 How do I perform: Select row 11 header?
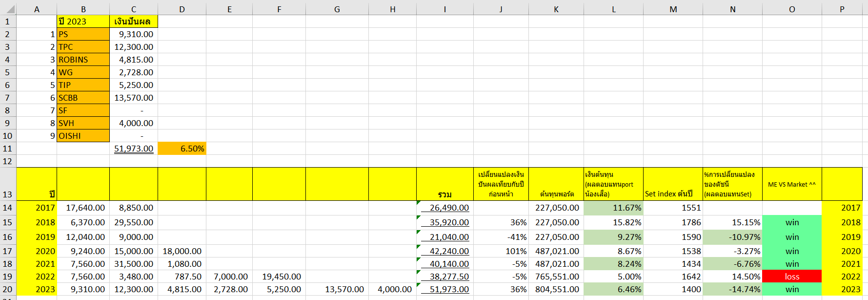8,149
